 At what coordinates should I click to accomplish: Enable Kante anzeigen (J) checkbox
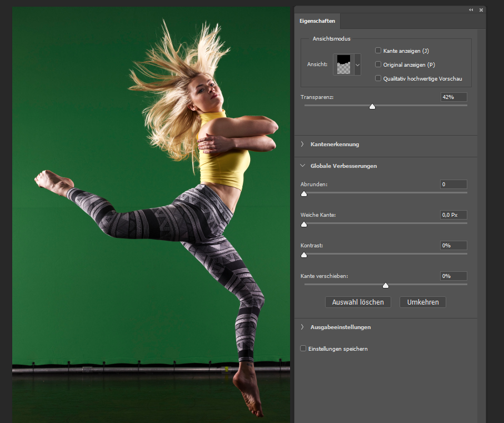click(x=378, y=51)
